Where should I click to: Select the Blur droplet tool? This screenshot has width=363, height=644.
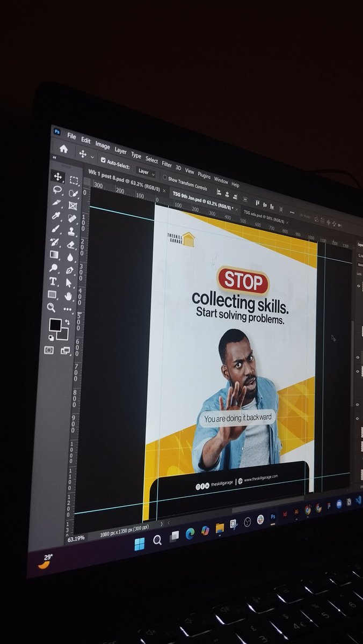click(70, 257)
